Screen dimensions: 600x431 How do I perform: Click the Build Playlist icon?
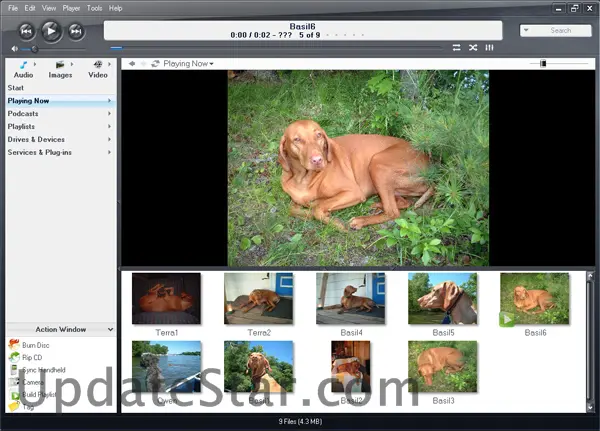(x=14, y=395)
